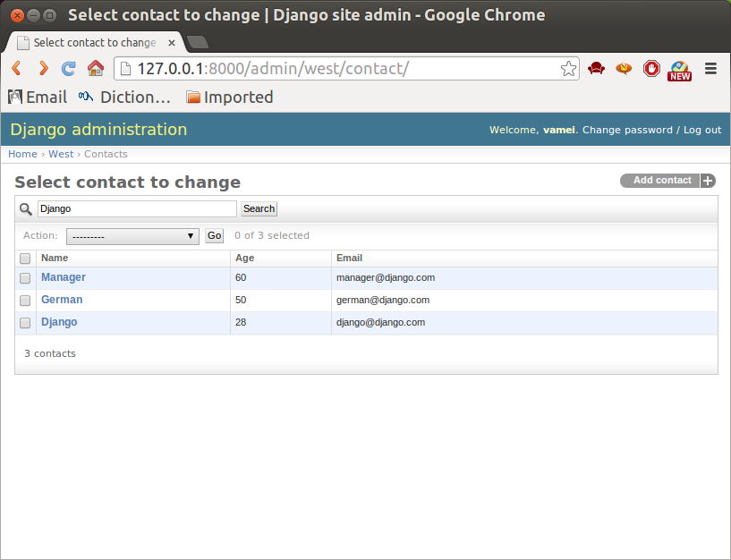Viewport: 731px width, 560px height.
Task: Click the german@django.com email cell
Action: click(x=383, y=300)
